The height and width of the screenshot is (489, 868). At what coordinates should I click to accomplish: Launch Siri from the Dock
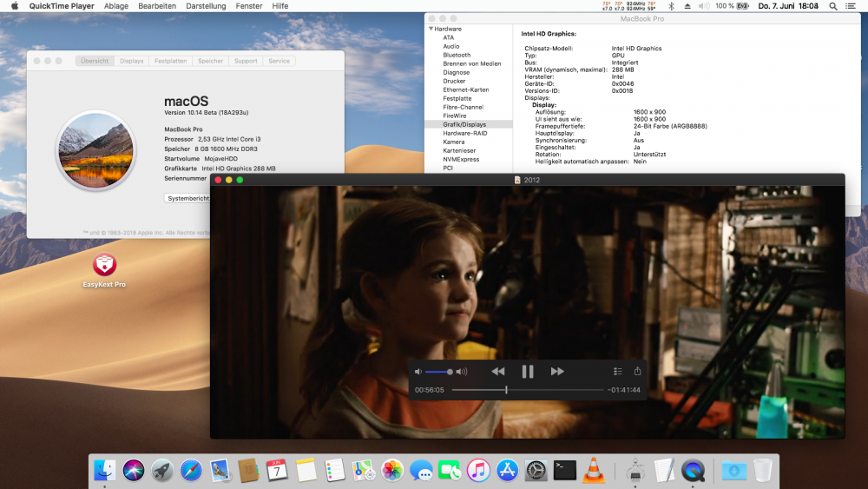[134, 471]
